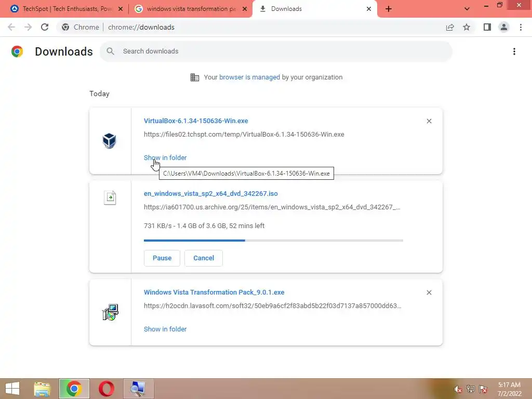Screen dimensions: 532x399
Task: Select the Downloads tab
Action: (315, 9)
